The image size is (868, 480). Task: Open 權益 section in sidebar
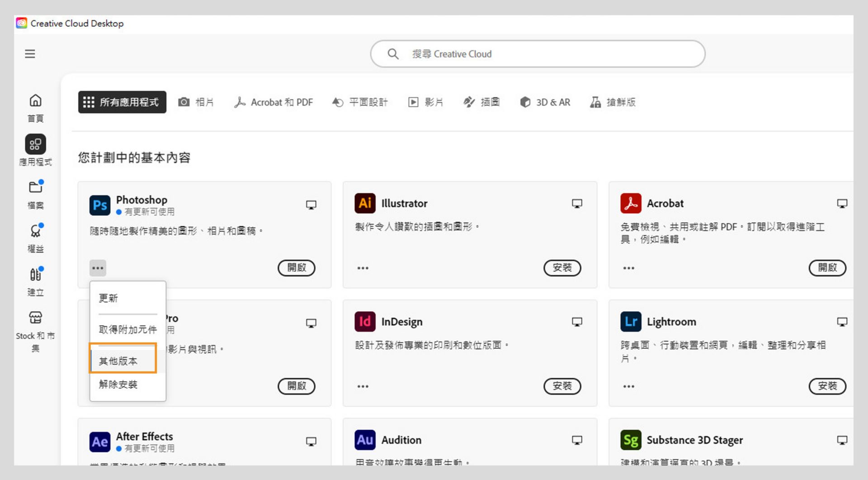35,238
